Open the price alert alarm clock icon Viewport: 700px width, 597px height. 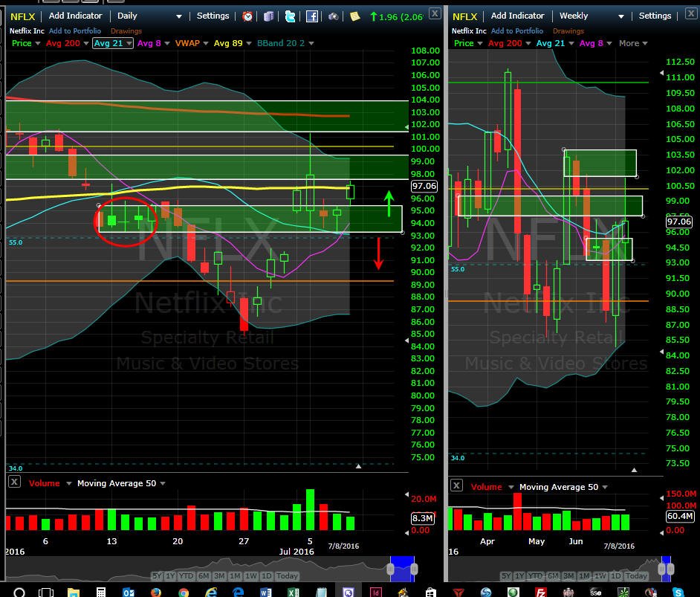point(247,16)
